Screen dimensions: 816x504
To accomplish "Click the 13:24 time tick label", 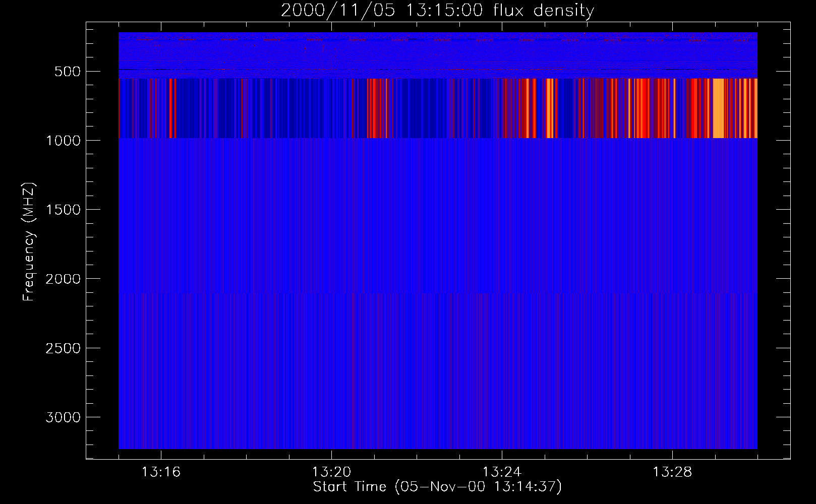I will pos(502,472).
